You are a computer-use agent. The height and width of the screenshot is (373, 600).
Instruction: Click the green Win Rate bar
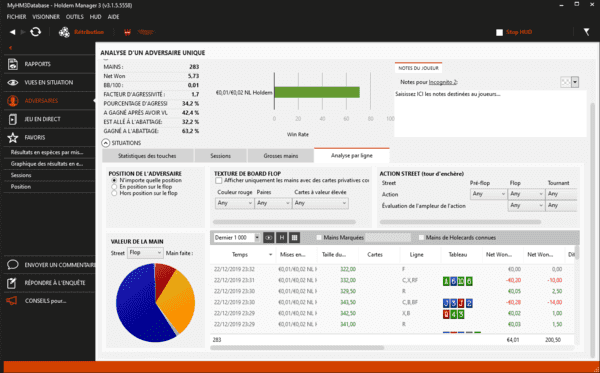[x=317, y=93]
